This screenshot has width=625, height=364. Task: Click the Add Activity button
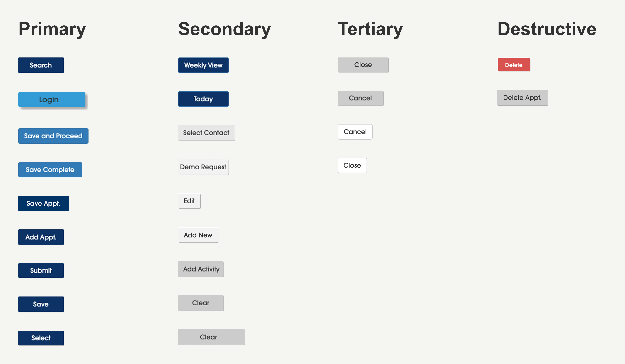pos(201,269)
